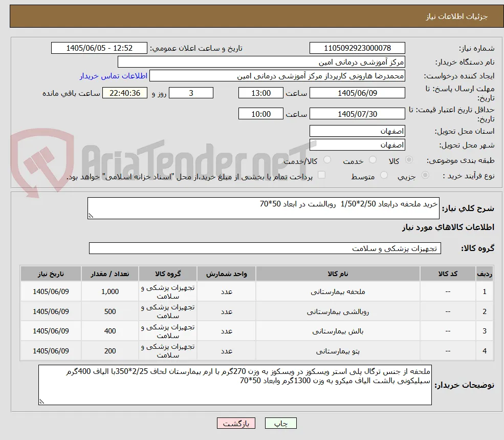Click the جزئیات اطلاعات نیاز header title

tap(457, 16)
